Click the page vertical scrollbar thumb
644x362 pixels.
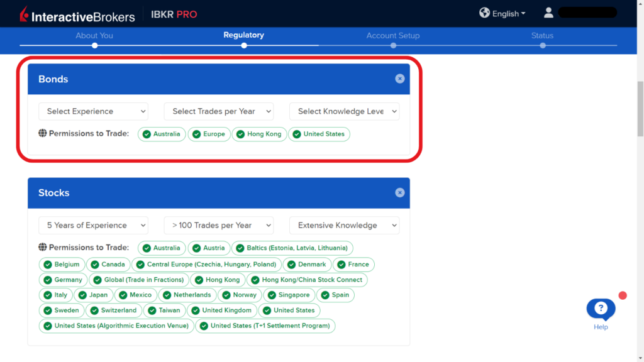(640, 109)
